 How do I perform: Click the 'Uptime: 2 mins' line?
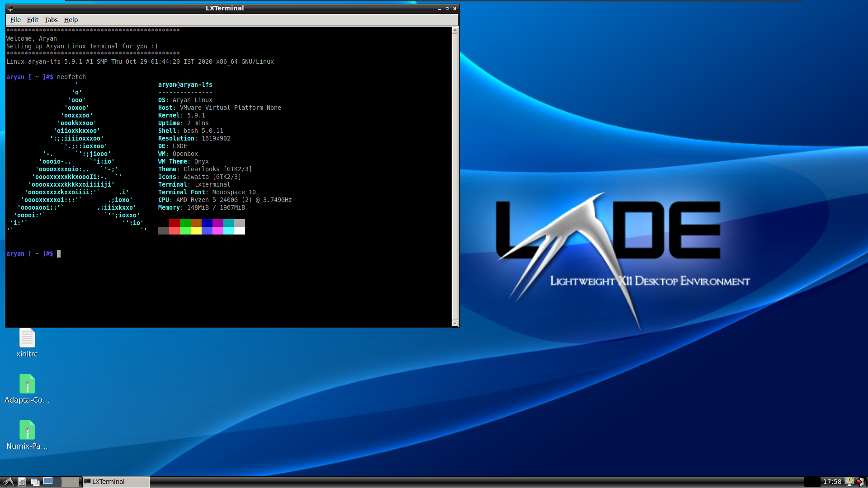[184, 123]
